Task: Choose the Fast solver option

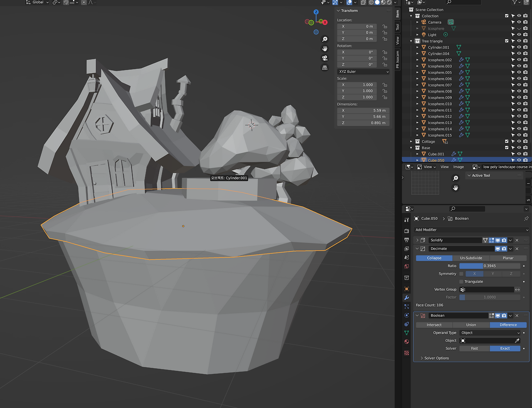Action: coord(474,349)
